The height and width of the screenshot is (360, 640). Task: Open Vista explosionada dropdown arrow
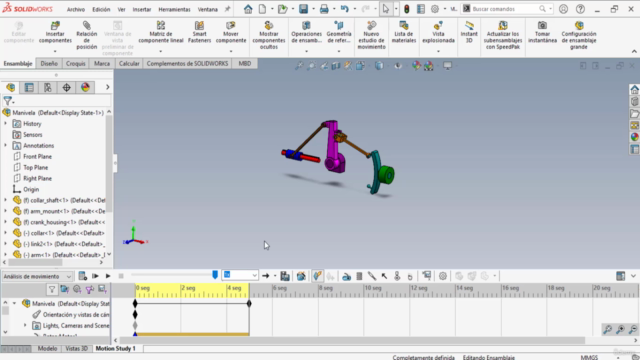pyautogui.click(x=438, y=51)
